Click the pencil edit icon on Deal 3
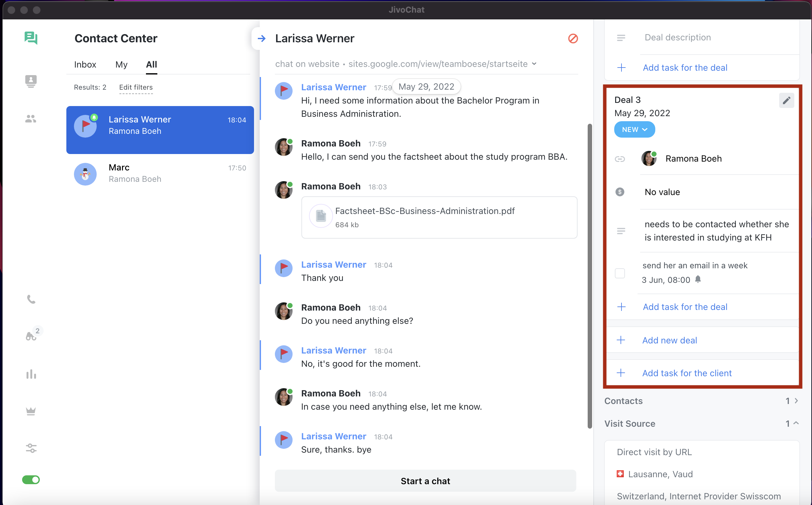812x505 pixels. coord(786,100)
